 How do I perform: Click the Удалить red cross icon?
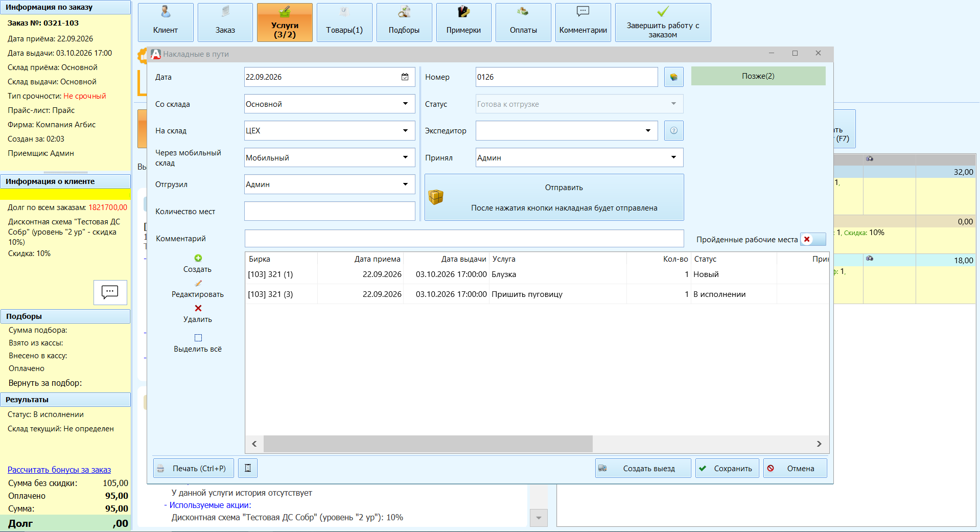[x=198, y=308]
